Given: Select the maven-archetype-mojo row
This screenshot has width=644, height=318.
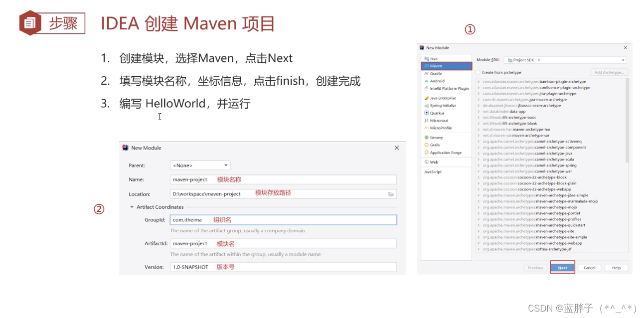Looking at the screenshot, I should tap(551, 207).
